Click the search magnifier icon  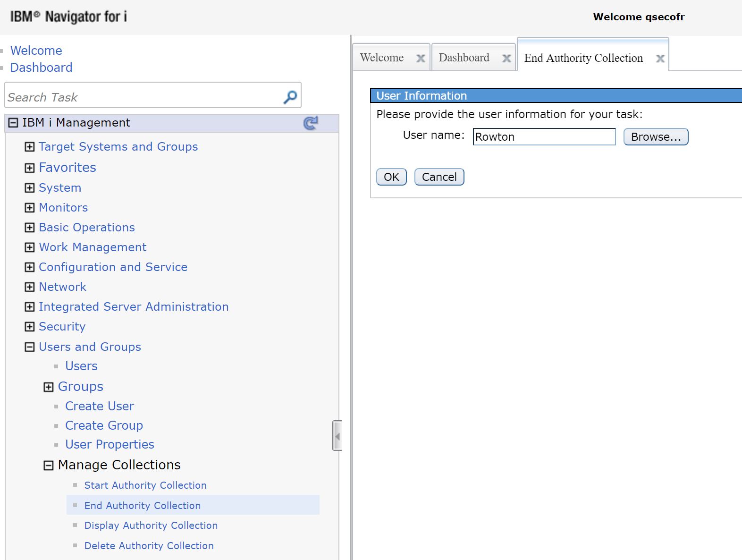[290, 97]
